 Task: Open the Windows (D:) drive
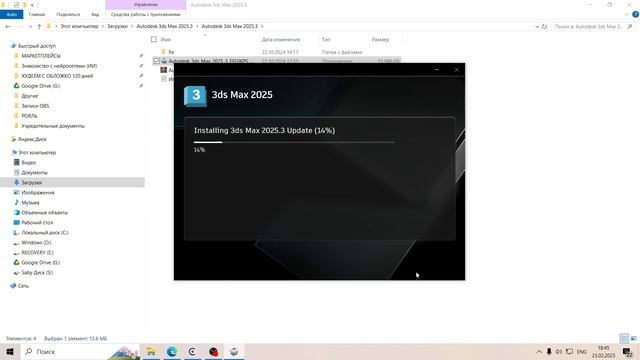coord(36,242)
